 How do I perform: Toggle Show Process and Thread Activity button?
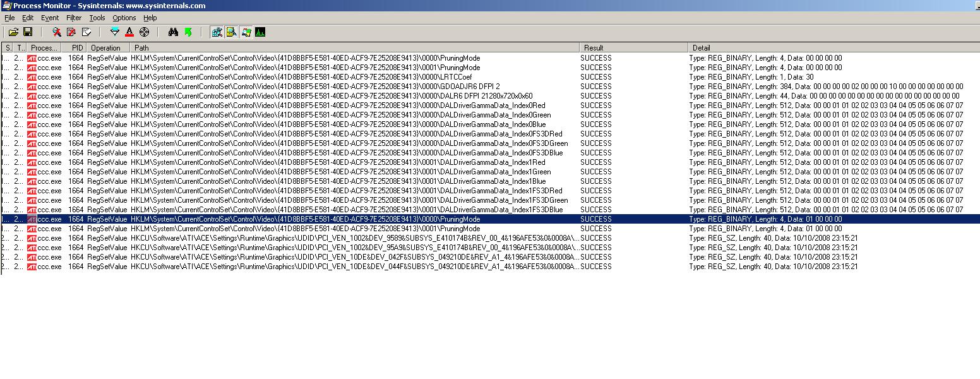click(246, 32)
